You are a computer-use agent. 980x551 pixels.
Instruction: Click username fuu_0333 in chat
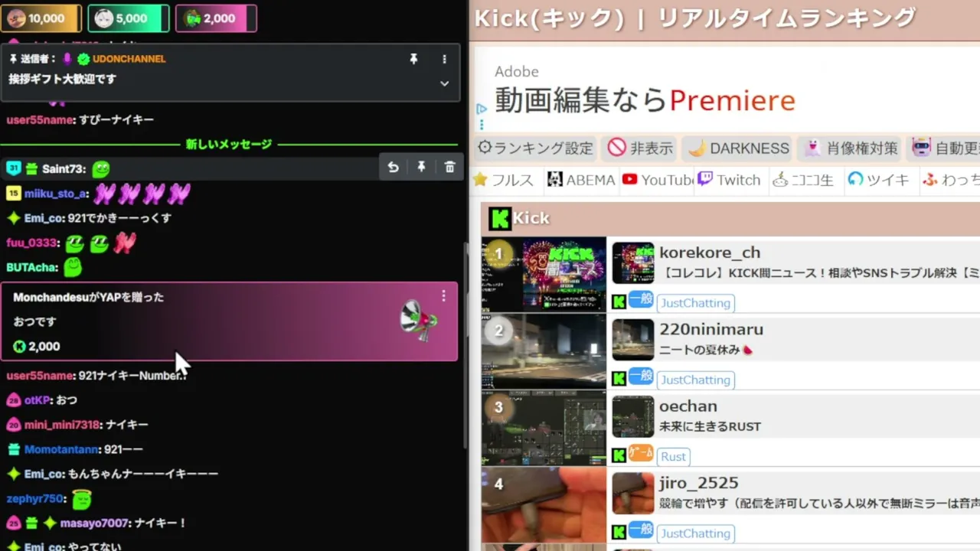(x=31, y=243)
